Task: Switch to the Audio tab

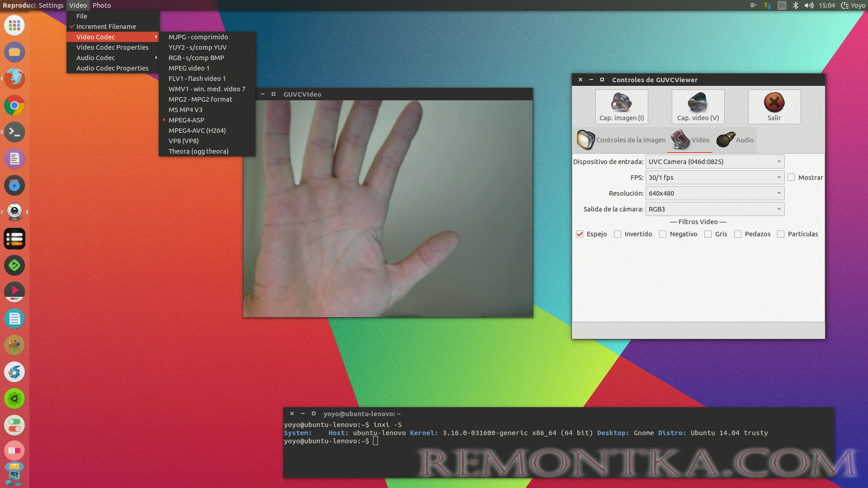Action: point(735,140)
